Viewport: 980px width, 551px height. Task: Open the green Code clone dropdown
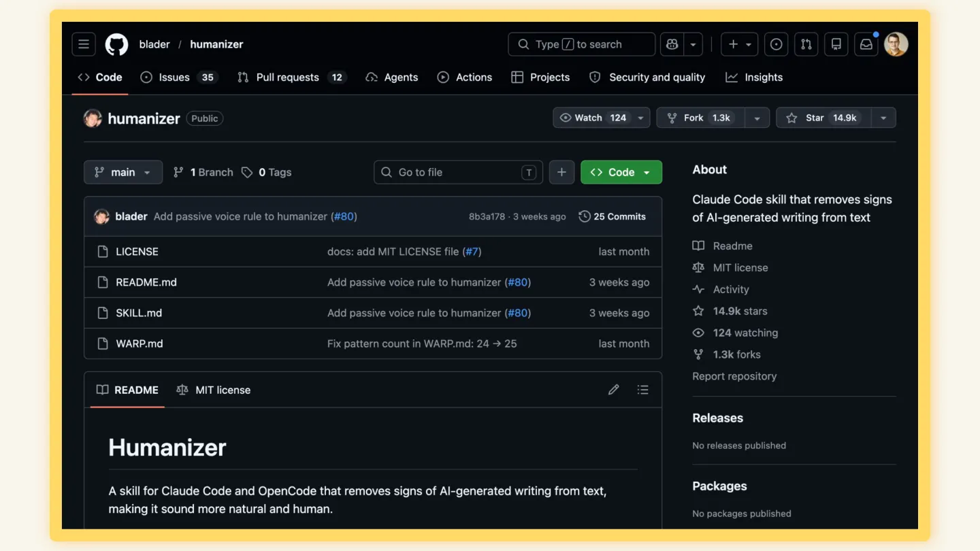(621, 172)
